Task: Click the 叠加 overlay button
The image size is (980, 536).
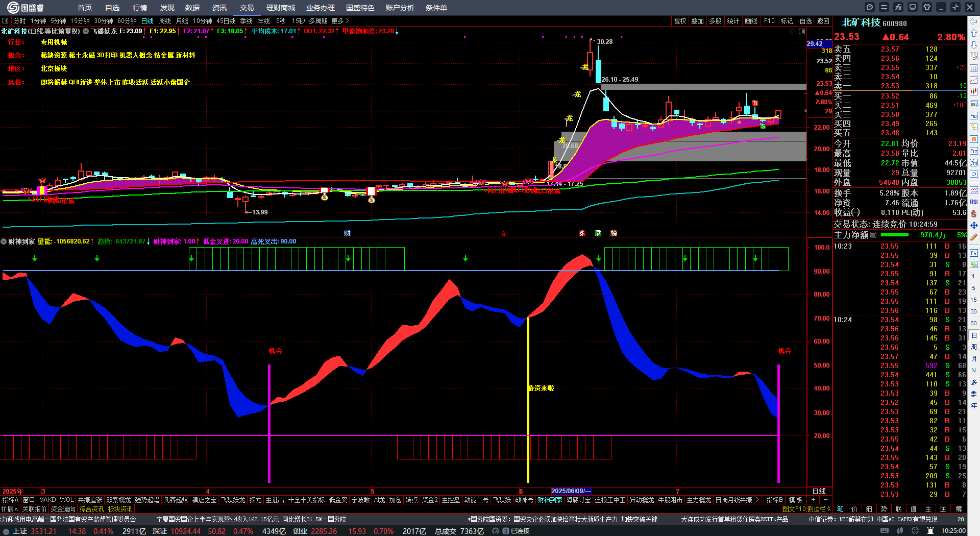Action: point(698,21)
